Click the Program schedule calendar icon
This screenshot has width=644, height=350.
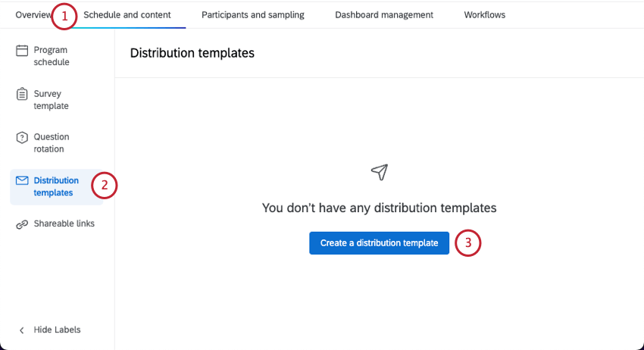(22, 51)
